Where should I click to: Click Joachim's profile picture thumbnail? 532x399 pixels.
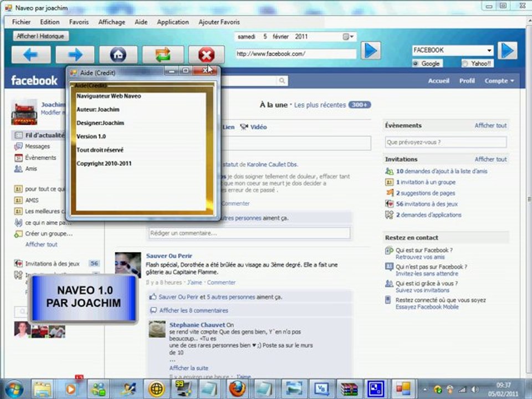tap(24, 112)
